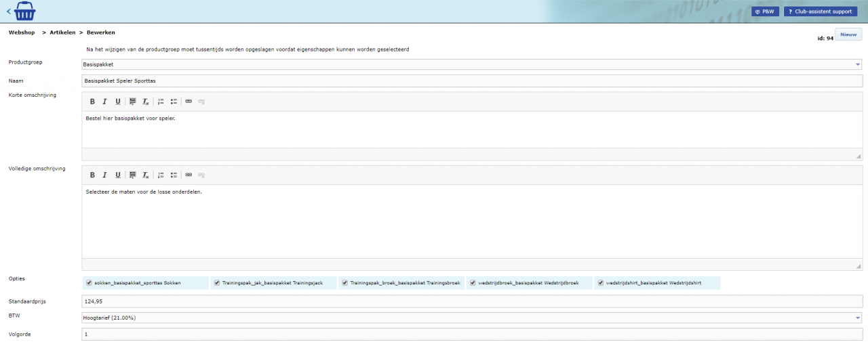Click the Nieuw button

point(848,35)
